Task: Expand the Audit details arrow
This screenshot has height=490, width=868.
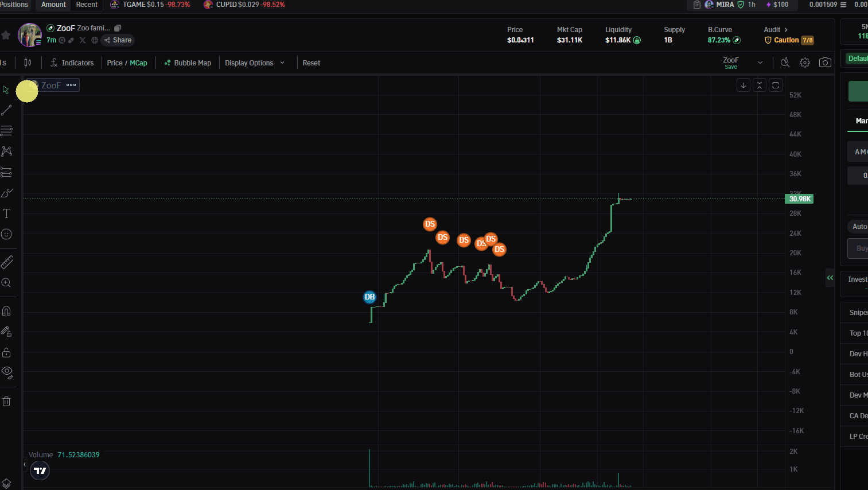Action: tap(785, 30)
